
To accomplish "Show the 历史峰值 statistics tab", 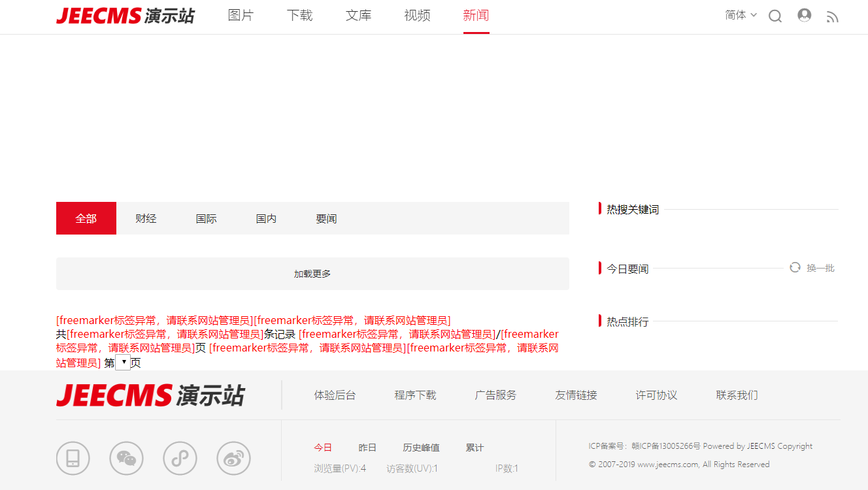I will click(x=421, y=448).
